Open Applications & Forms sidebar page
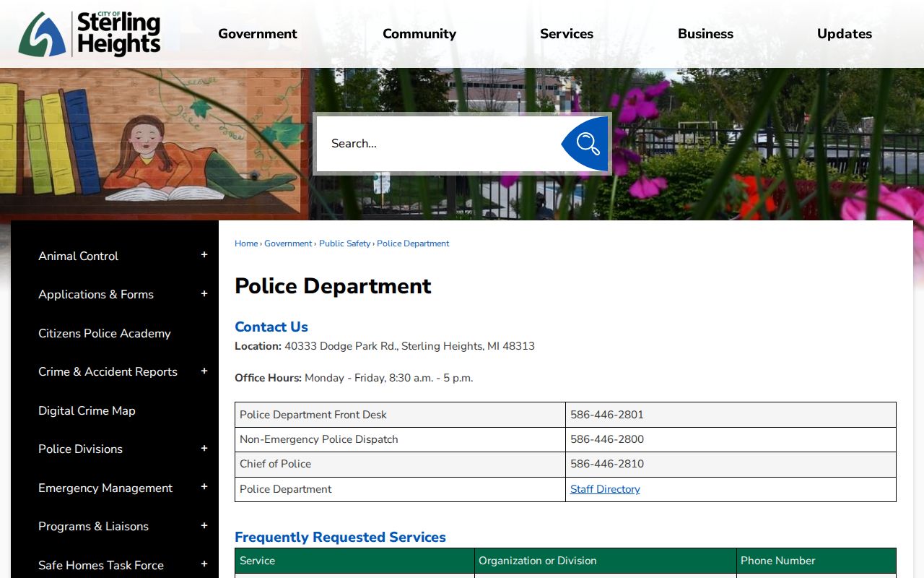 click(x=96, y=294)
